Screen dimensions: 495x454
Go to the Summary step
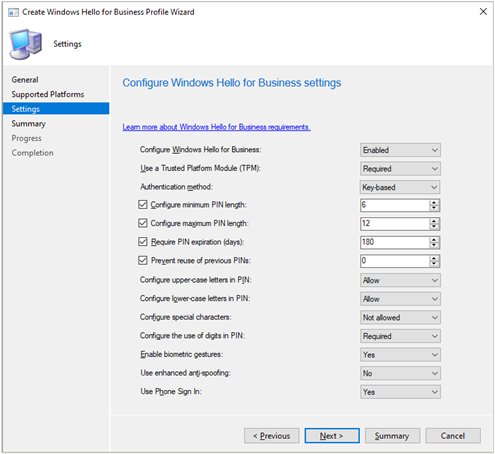coord(28,124)
